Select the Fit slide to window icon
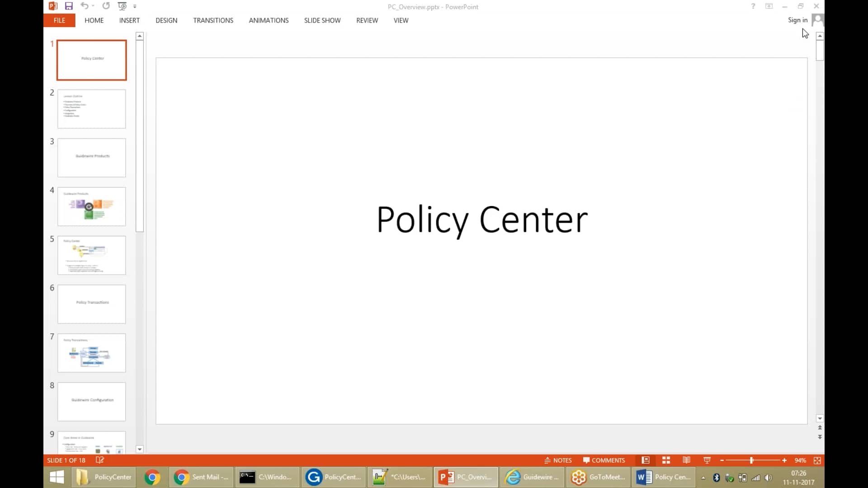This screenshot has height=488, width=868. pos(817,460)
